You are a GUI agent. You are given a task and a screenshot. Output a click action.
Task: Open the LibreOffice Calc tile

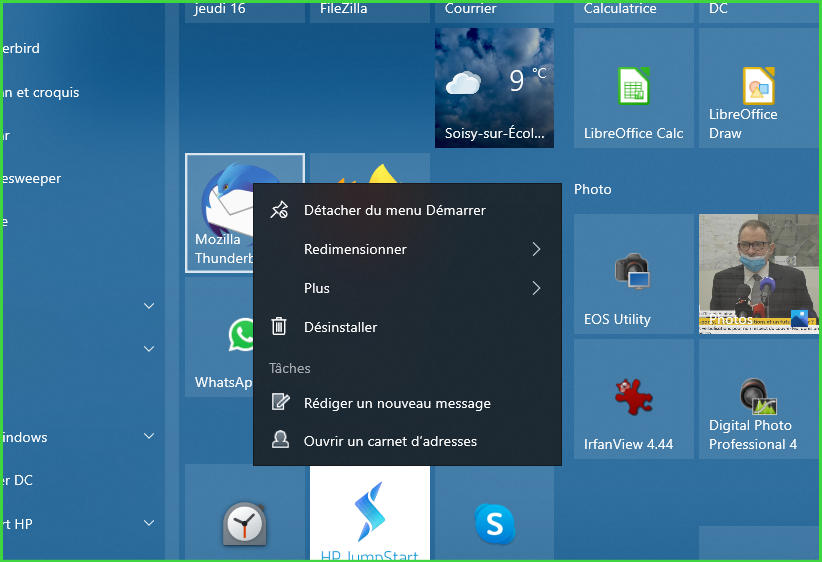pyautogui.click(x=633, y=88)
